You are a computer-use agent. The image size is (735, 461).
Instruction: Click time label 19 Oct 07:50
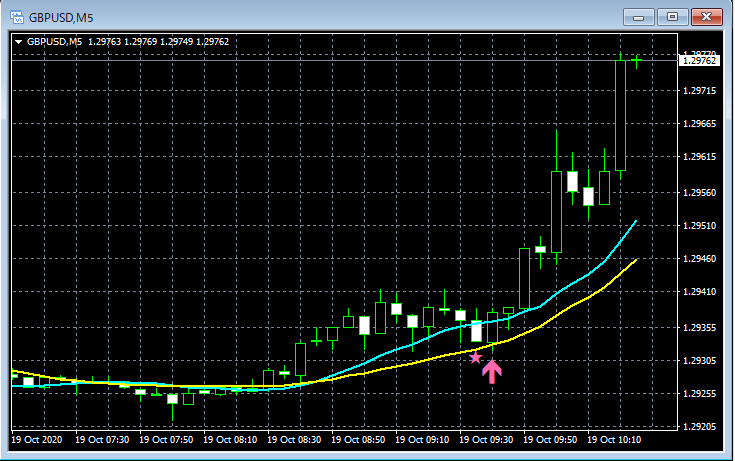(166, 440)
